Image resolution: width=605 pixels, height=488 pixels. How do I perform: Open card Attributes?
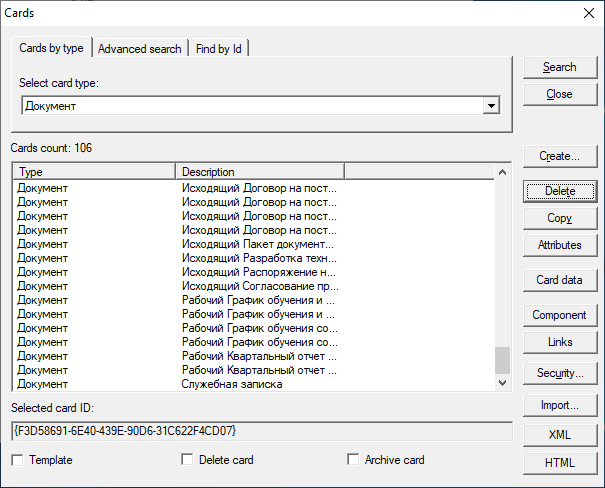[559, 245]
